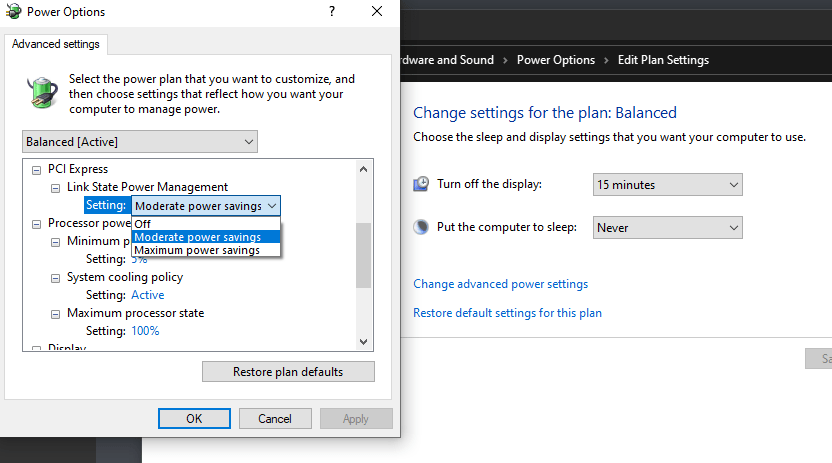Click the sleep moon icon

(422, 227)
